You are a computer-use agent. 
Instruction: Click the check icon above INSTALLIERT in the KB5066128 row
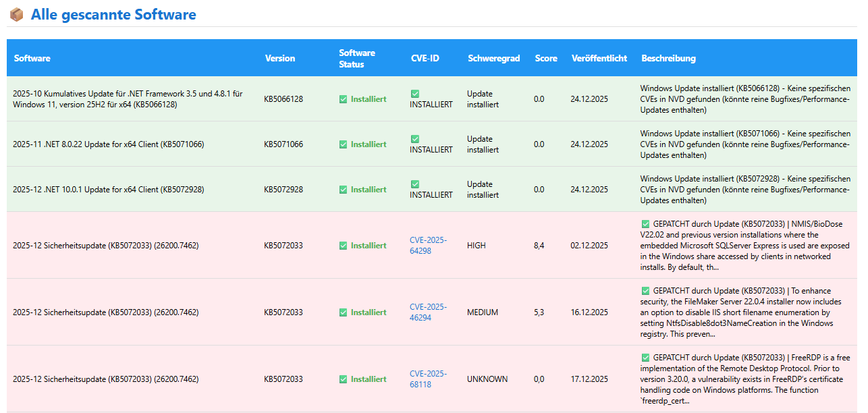coord(414,94)
